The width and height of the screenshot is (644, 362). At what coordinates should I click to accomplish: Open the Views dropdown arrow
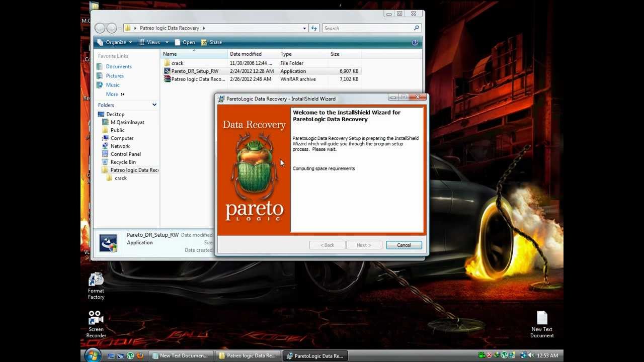click(167, 42)
